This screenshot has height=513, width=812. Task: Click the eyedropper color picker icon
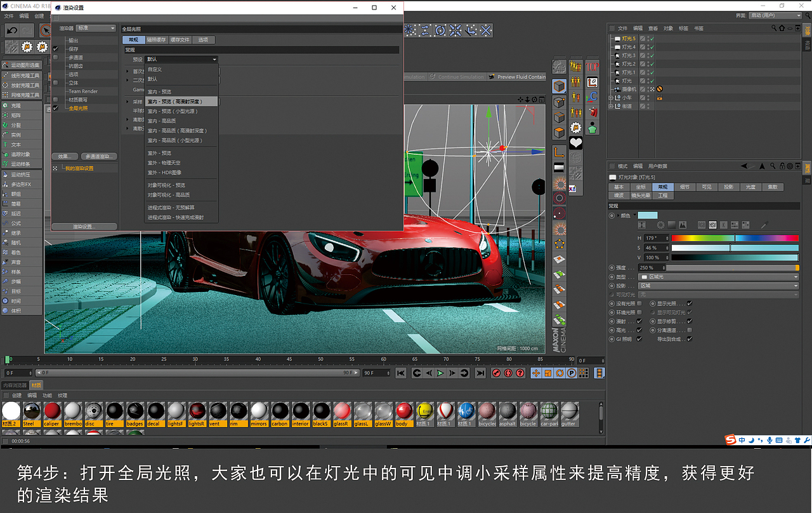(764, 225)
